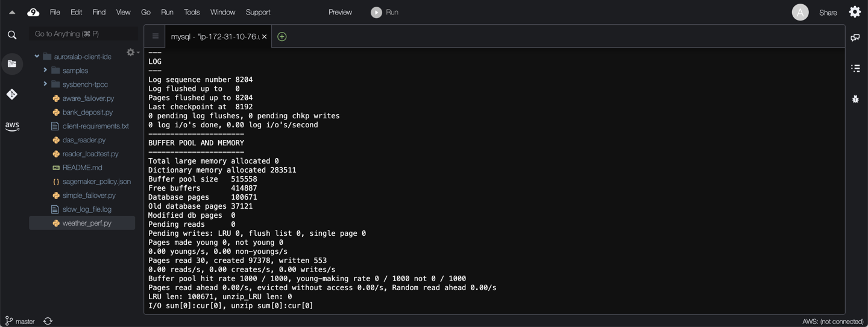Open the Collaborate chat panel icon

click(x=855, y=37)
